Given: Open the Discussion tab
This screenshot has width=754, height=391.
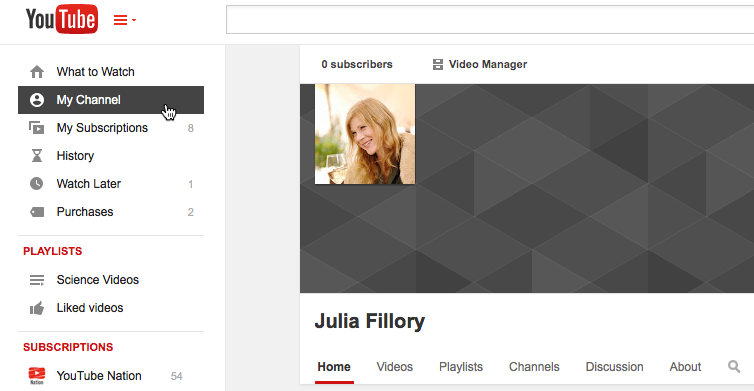Looking at the screenshot, I should click(x=615, y=367).
